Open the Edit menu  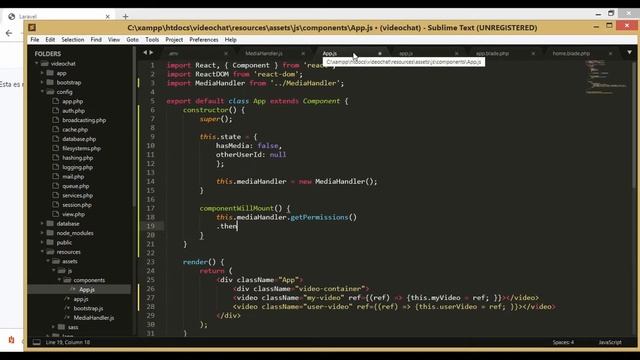pos(50,40)
